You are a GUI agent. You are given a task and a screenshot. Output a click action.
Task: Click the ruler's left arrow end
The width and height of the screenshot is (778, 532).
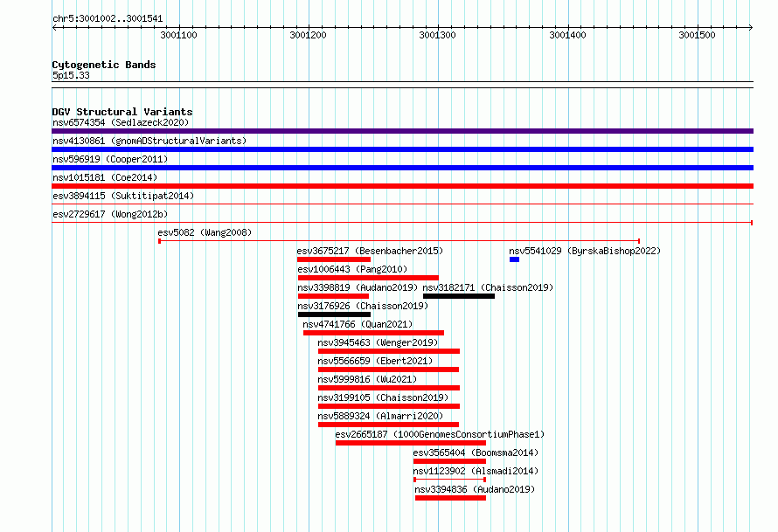(54, 27)
